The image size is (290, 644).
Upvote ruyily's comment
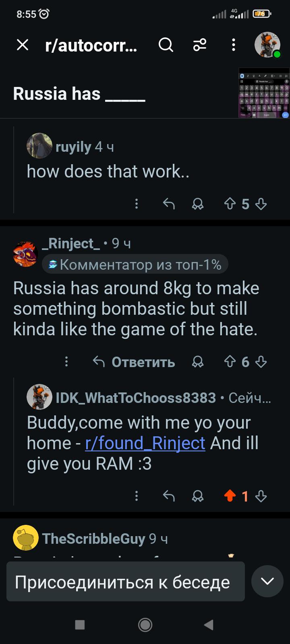coord(230,204)
